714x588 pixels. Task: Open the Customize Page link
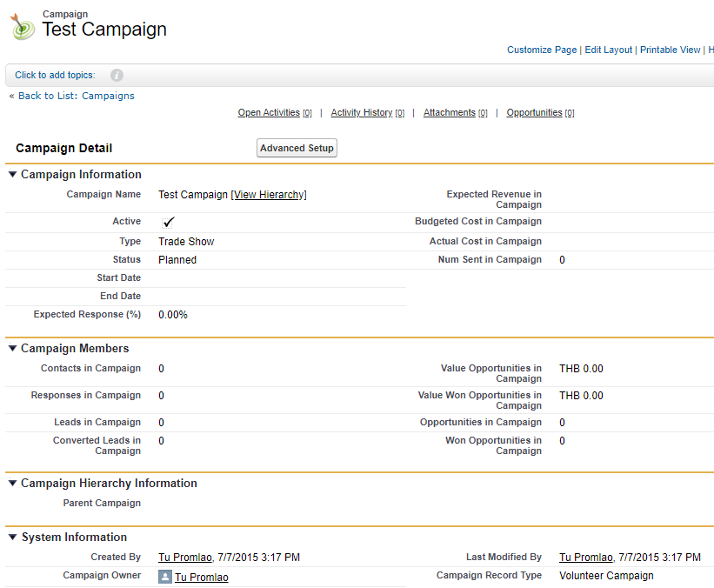(x=541, y=50)
